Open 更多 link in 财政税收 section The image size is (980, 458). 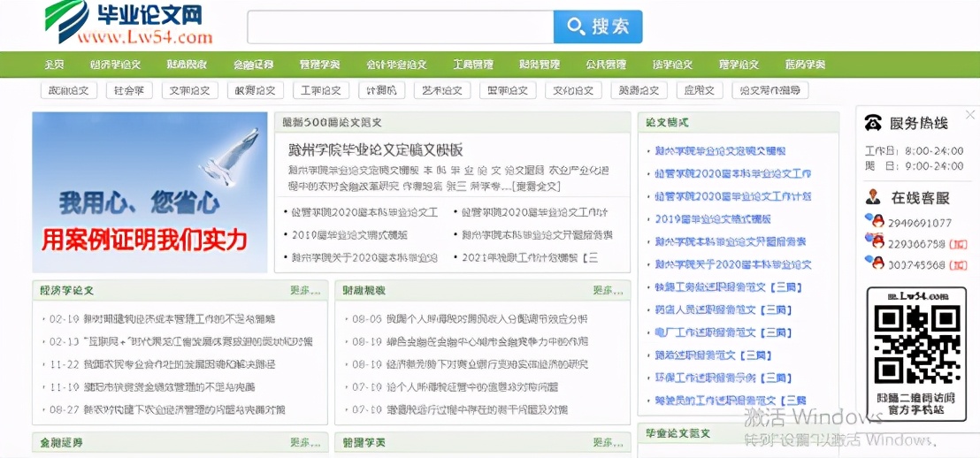[609, 291]
